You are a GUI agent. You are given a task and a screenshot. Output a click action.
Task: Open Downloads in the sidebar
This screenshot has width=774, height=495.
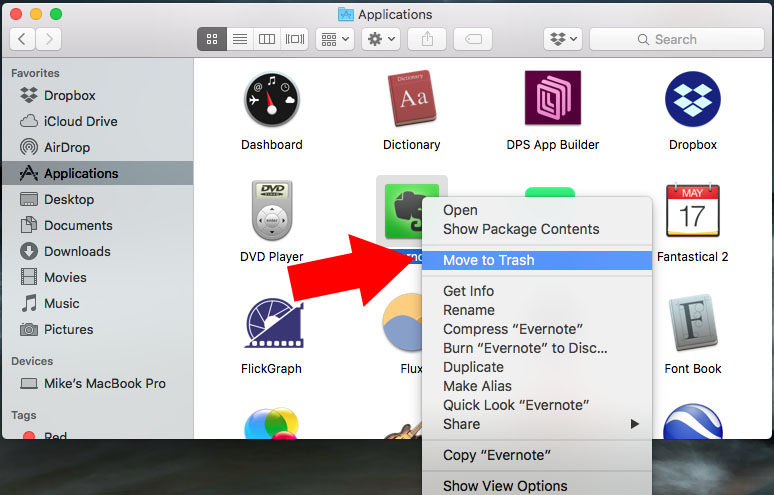pyautogui.click(x=77, y=251)
